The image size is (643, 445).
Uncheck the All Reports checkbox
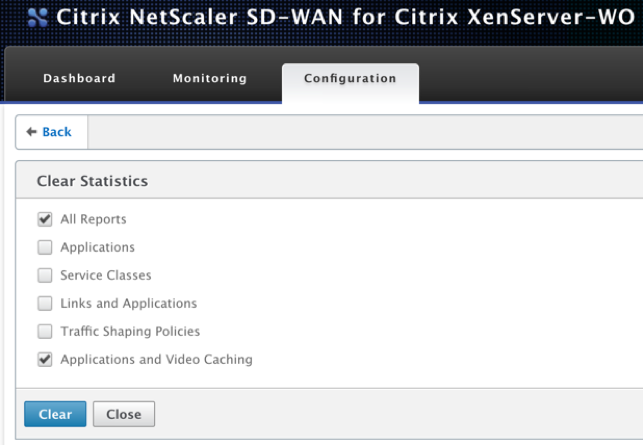click(x=45, y=219)
